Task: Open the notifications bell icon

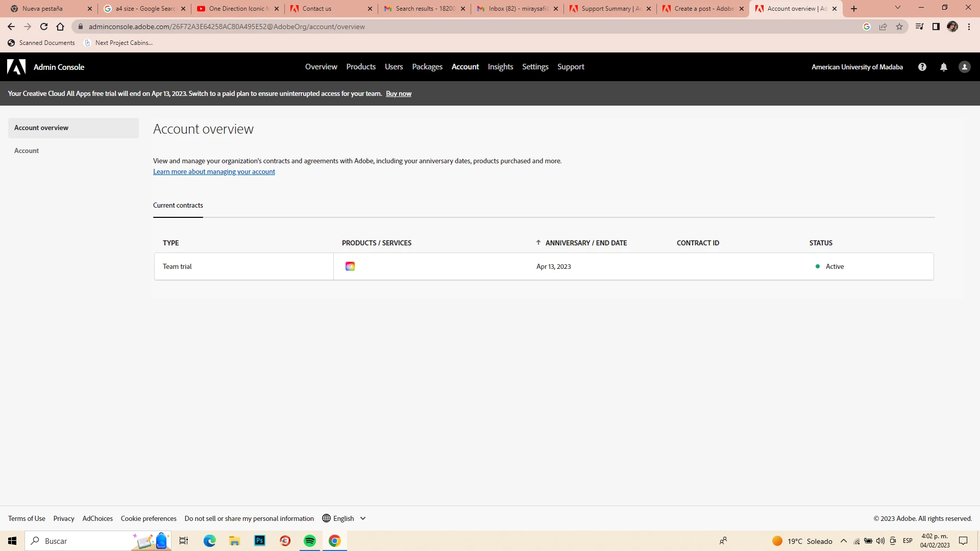Action: click(943, 67)
